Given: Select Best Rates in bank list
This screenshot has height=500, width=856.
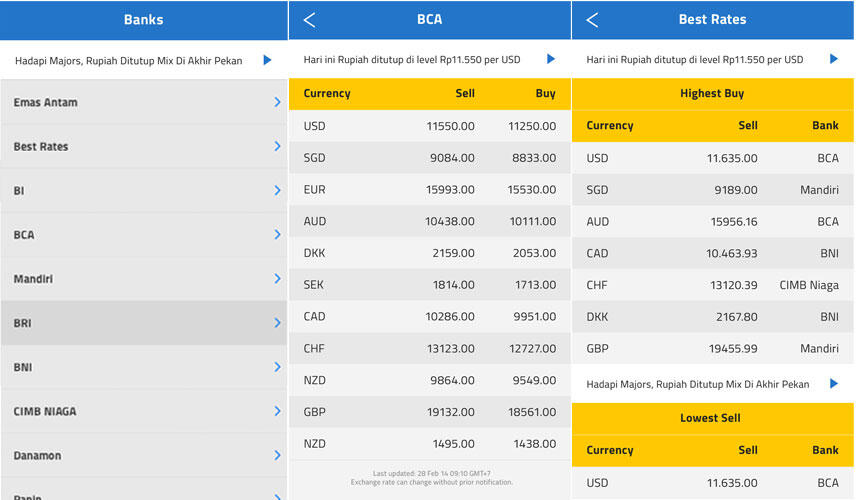Looking at the screenshot, I should (144, 146).
